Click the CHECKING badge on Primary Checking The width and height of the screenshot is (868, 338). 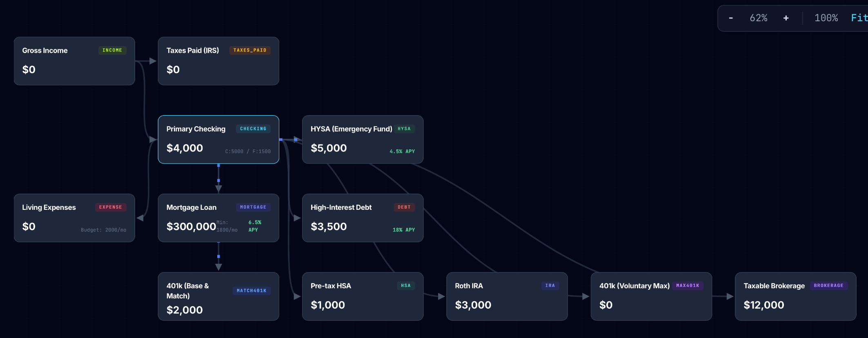click(253, 129)
